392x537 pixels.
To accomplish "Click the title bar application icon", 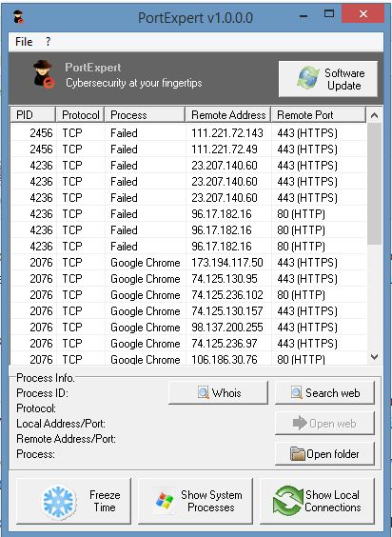I will tap(18, 17).
